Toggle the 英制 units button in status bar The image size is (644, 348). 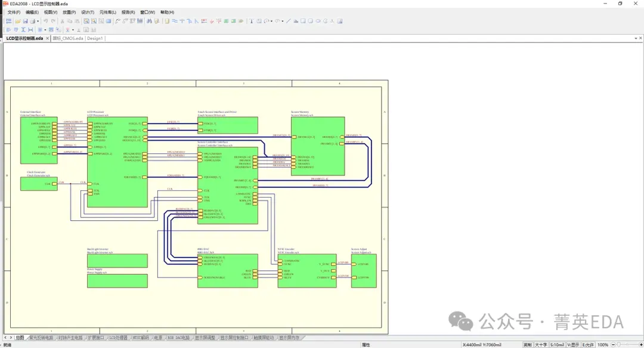pyautogui.click(x=527, y=344)
